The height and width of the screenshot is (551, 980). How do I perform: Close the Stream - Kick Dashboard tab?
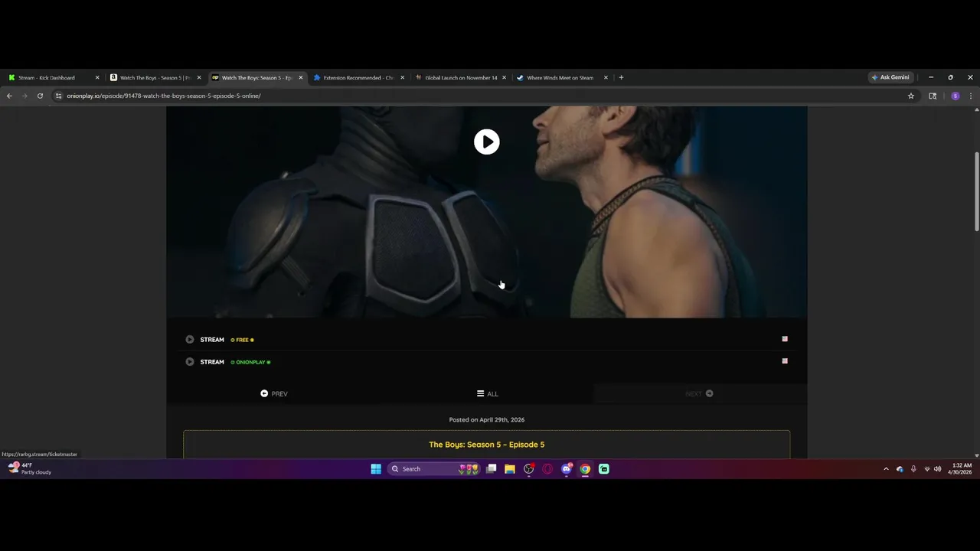coord(97,77)
